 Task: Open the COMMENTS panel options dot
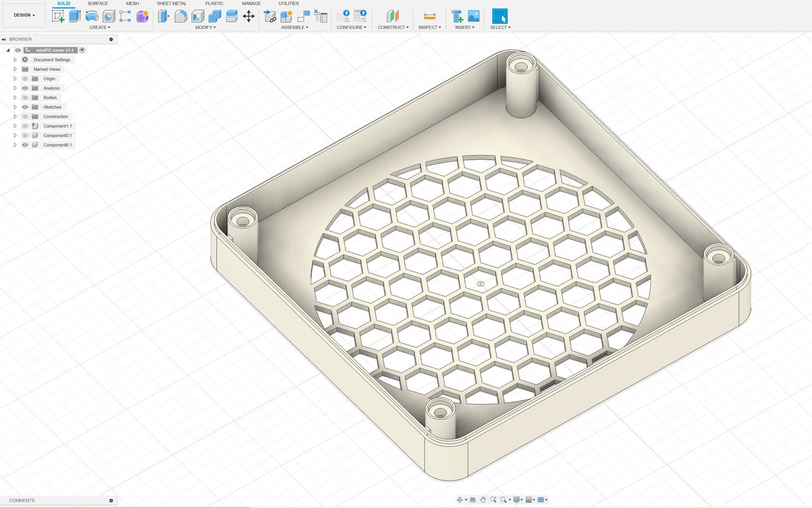pos(111,500)
